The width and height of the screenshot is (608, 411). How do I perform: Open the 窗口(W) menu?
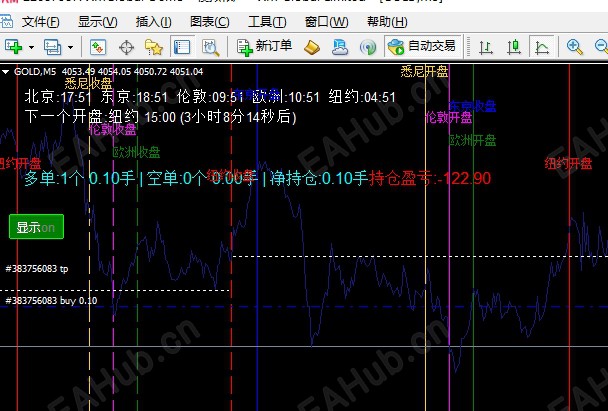click(326, 22)
